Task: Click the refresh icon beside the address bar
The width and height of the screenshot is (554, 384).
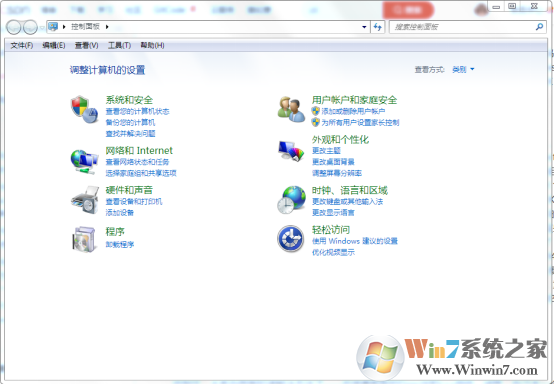Action: click(377, 27)
